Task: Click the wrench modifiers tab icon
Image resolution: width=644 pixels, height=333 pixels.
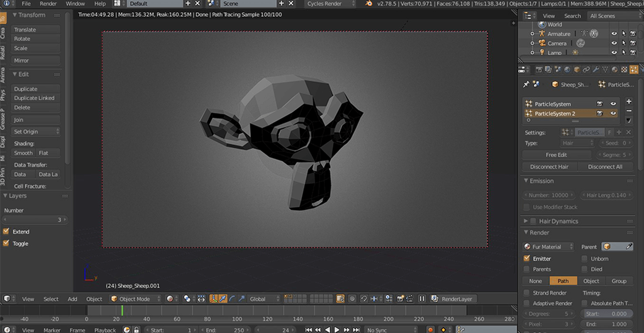Action: coord(596,69)
